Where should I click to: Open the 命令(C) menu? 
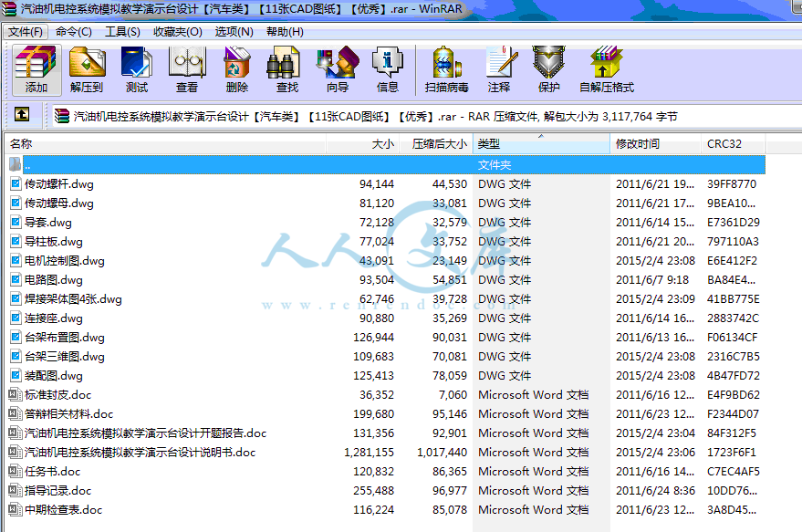74,32
